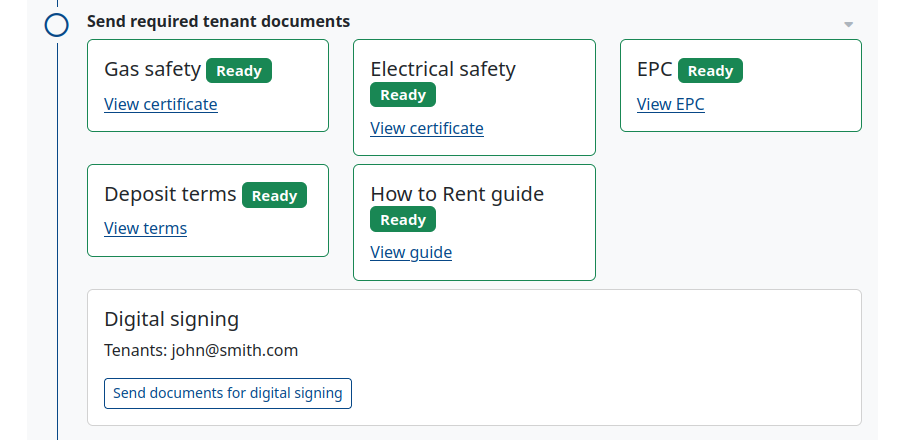Open the Electrical safety View certificate link
The width and height of the screenshot is (902, 440).
tap(427, 128)
